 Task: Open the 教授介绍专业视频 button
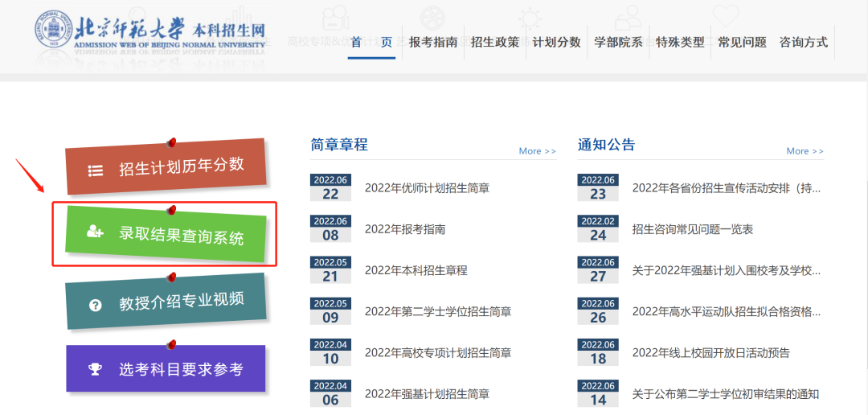coord(166,302)
